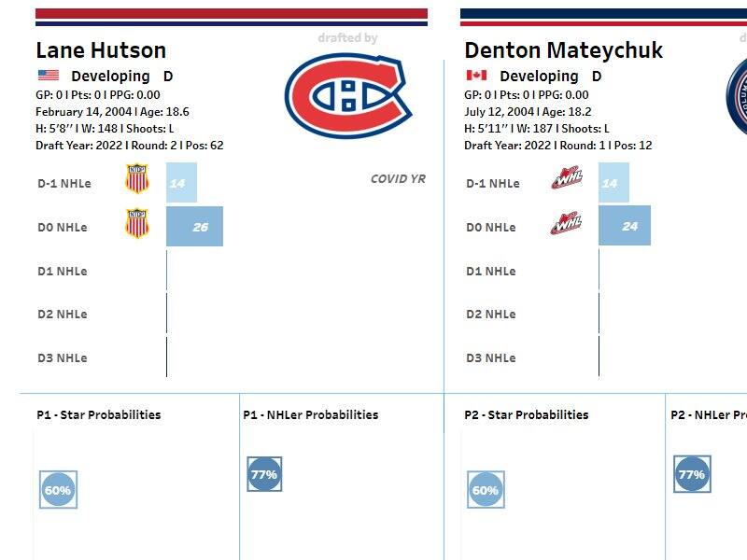Click the 60% circle under P2 Star Probabilities
Image resolution: width=747 pixels, height=560 pixels.
(x=486, y=489)
